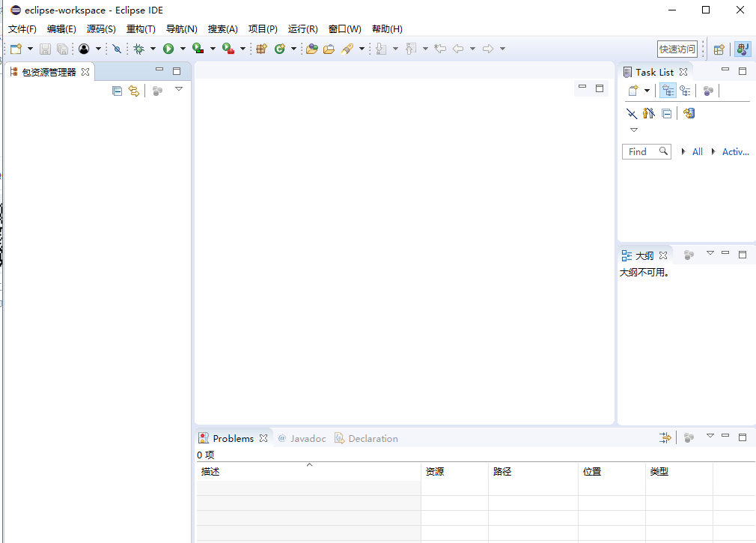Open the Task List view menu triangle
This screenshot has height=543, width=756.
pyautogui.click(x=634, y=129)
